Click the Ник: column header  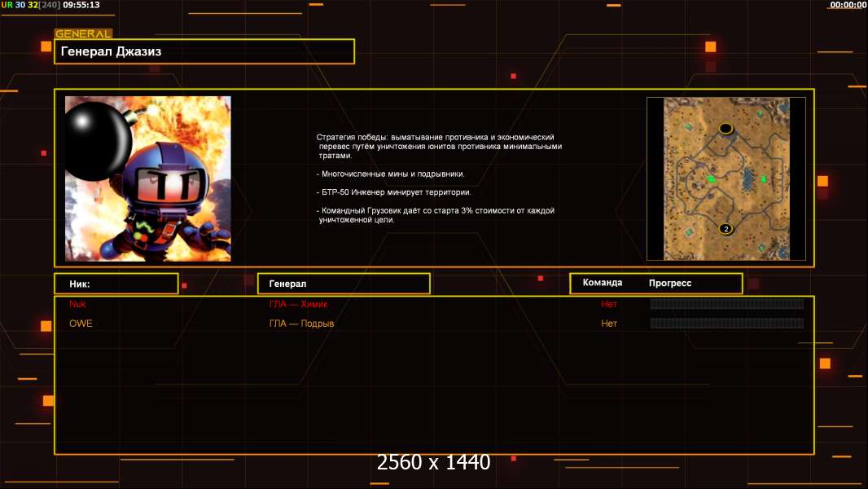(x=116, y=284)
